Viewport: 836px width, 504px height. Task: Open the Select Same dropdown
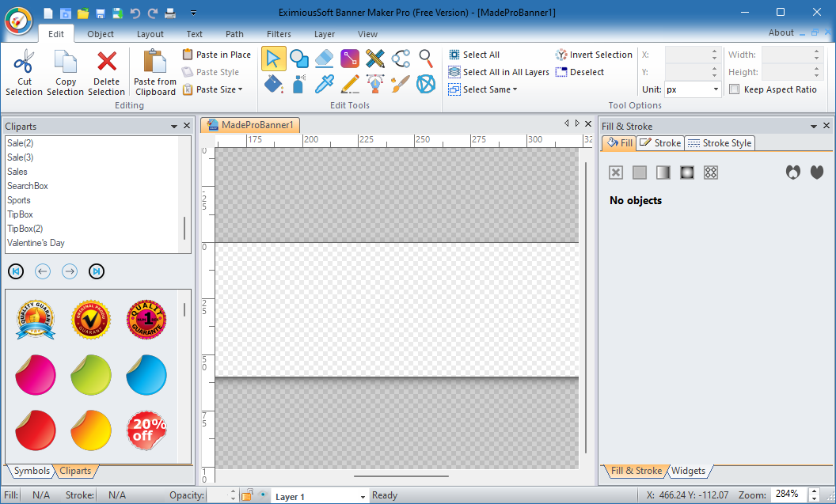482,89
